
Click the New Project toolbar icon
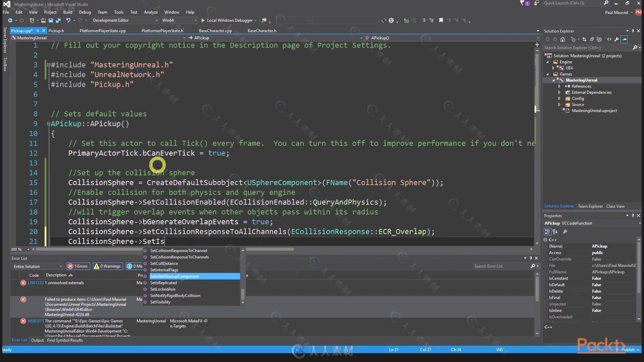(32, 20)
